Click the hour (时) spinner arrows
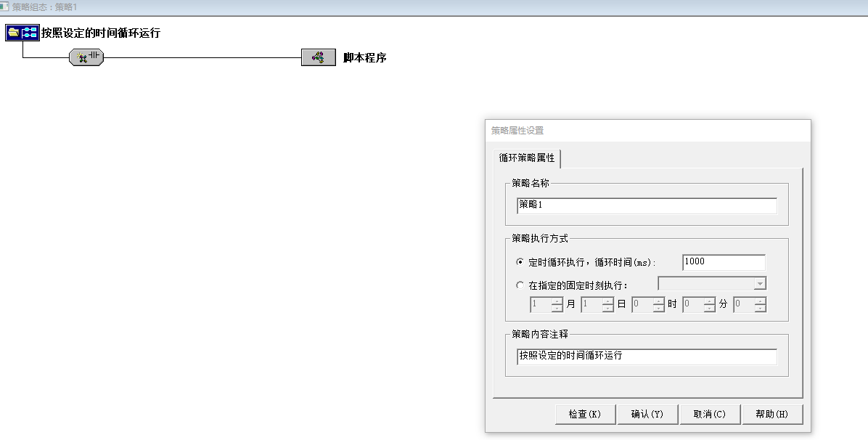 pyautogui.click(x=658, y=305)
